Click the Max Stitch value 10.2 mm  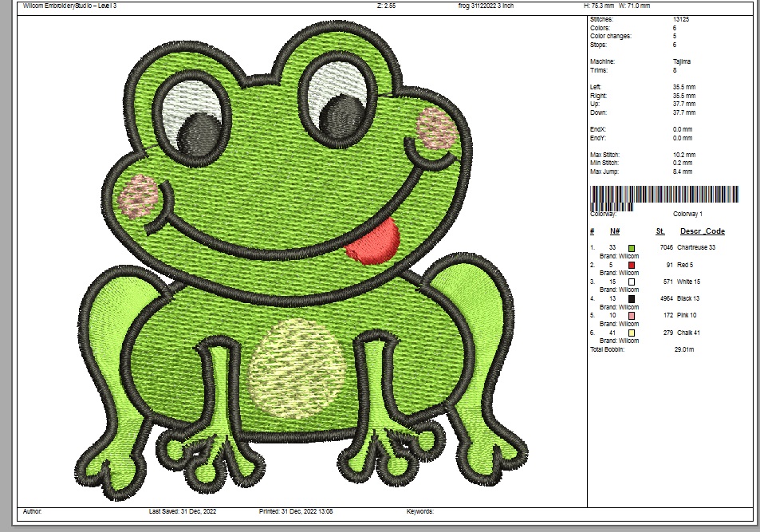coord(684,155)
